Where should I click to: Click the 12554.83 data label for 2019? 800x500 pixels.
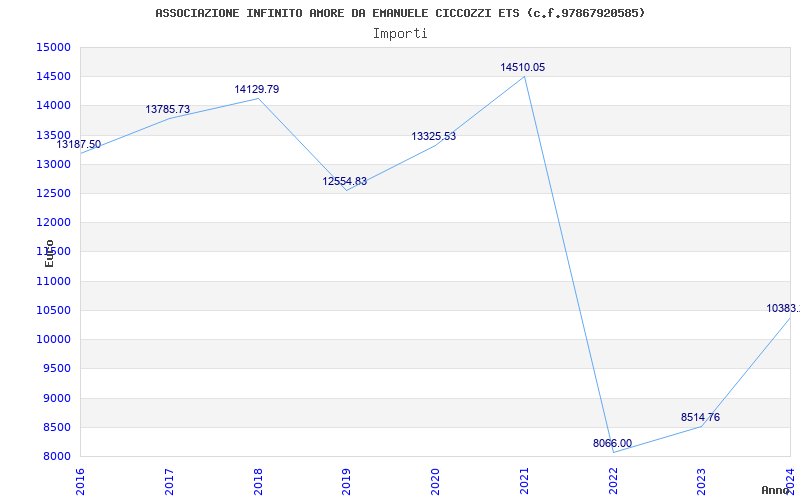[344, 181]
